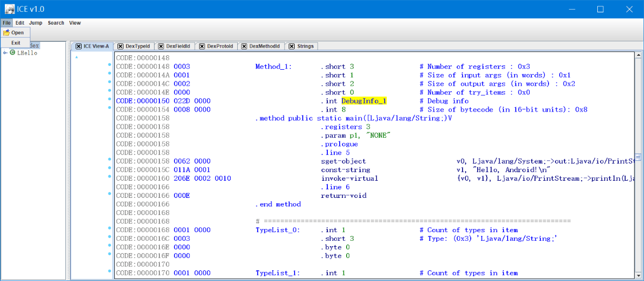Click the TypeList_1 label
The height and width of the screenshot is (281, 644).
click(277, 273)
